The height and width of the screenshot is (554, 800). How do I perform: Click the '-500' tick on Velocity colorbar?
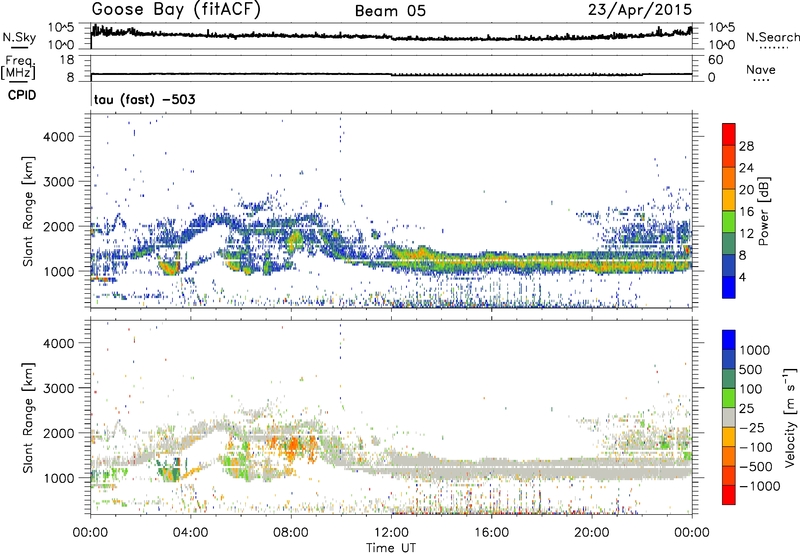[x=756, y=467]
